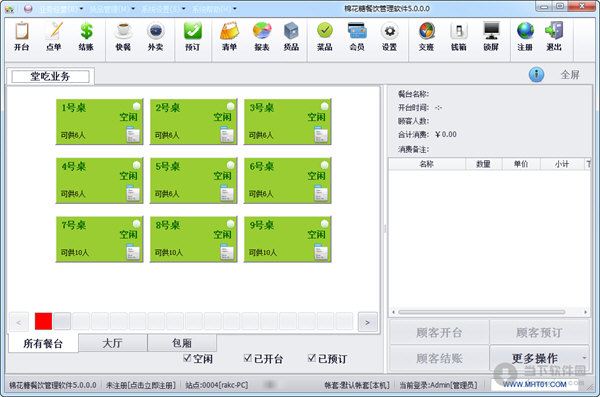Click the 站点:0004[rakc-PC] status entry
600x397 pixels.
(x=217, y=385)
